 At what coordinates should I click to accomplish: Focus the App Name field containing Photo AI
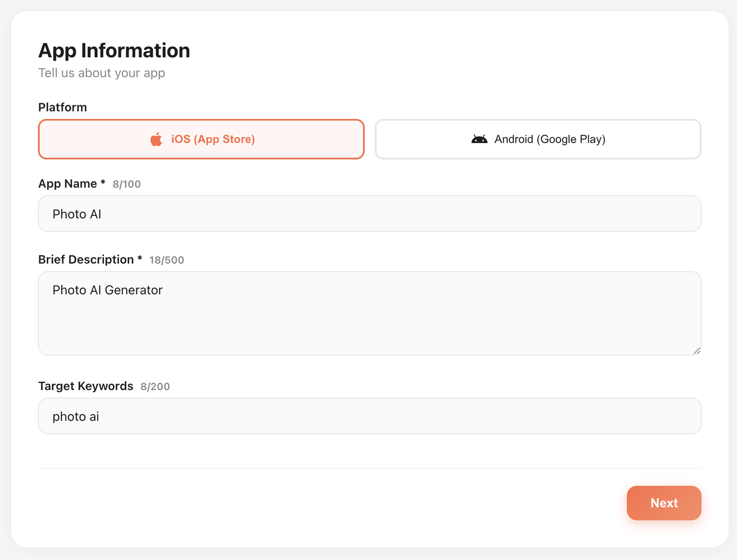coord(369,214)
